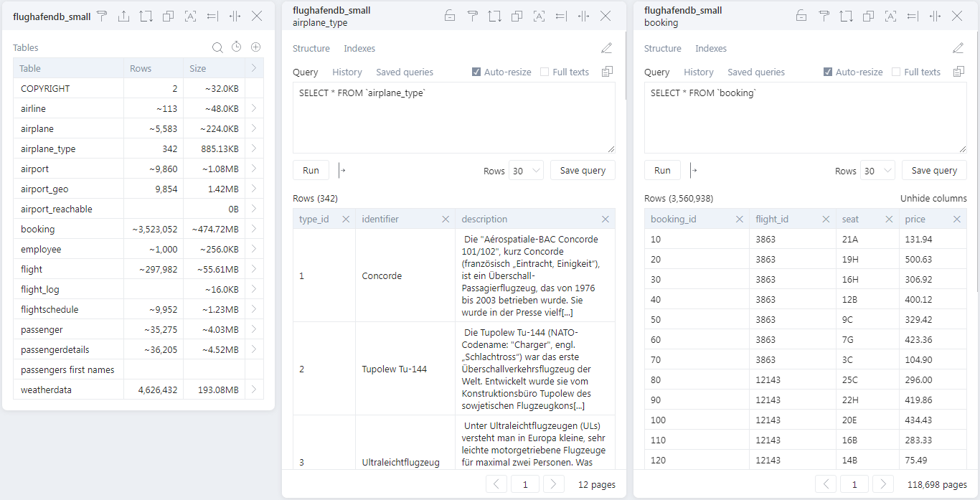Image resolution: width=980 pixels, height=500 pixels.
Task: Run the booking SELECT query
Action: coord(661,170)
